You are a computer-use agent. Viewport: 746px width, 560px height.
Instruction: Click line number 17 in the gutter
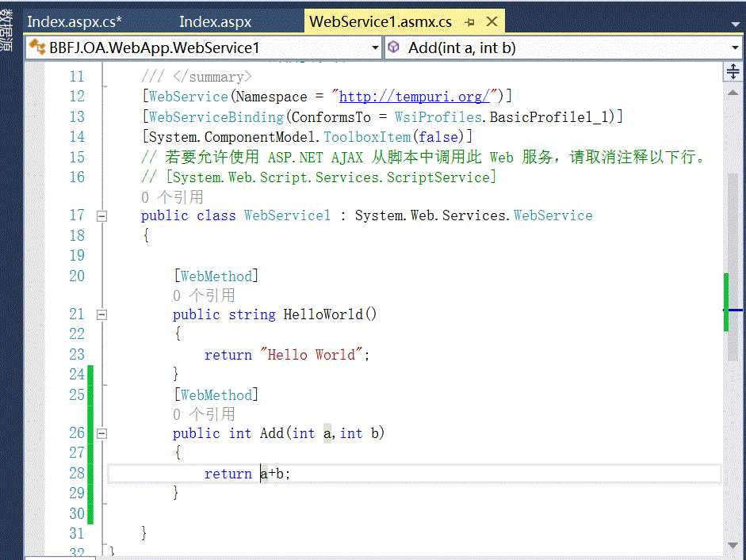(77, 215)
